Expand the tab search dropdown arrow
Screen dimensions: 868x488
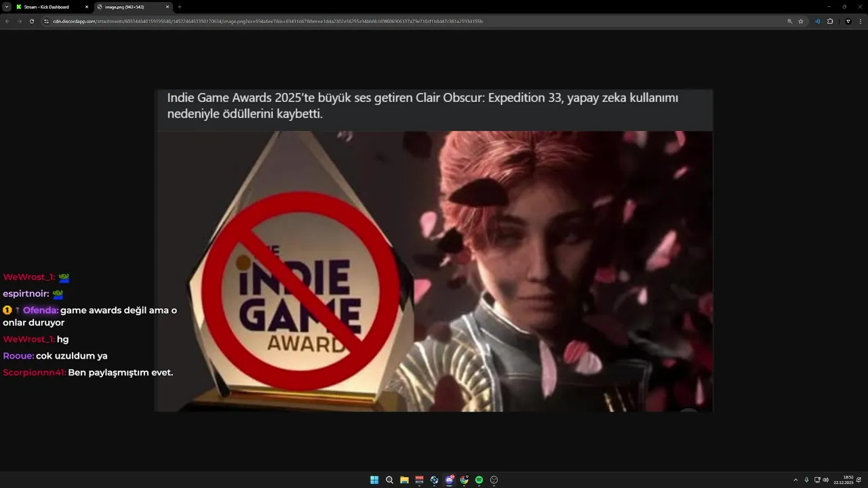pos(5,7)
